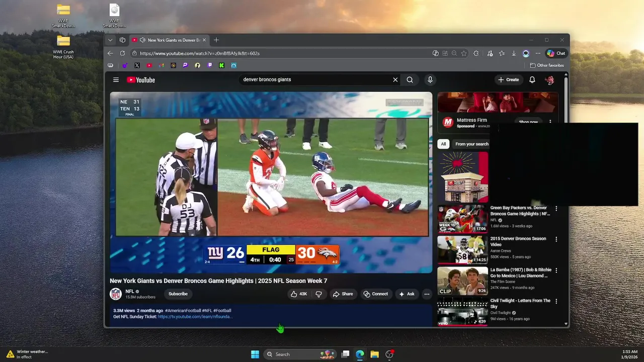Add this page to Edge favorites star
The width and height of the screenshot is (644, 362).
[464, 53]
